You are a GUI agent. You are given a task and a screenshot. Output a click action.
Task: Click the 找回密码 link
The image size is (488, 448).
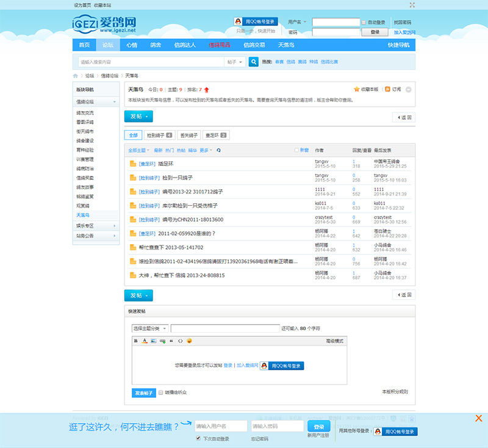click(403, 22)
